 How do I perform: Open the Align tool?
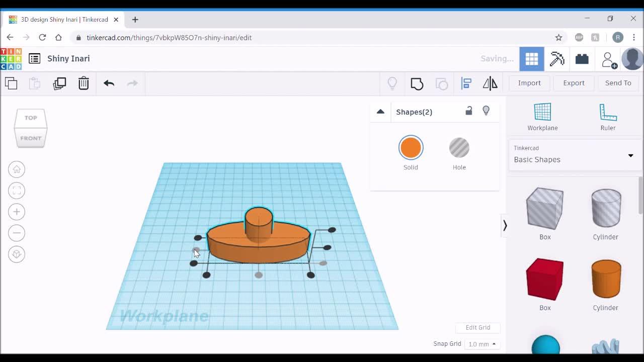[x=466, y=83]
